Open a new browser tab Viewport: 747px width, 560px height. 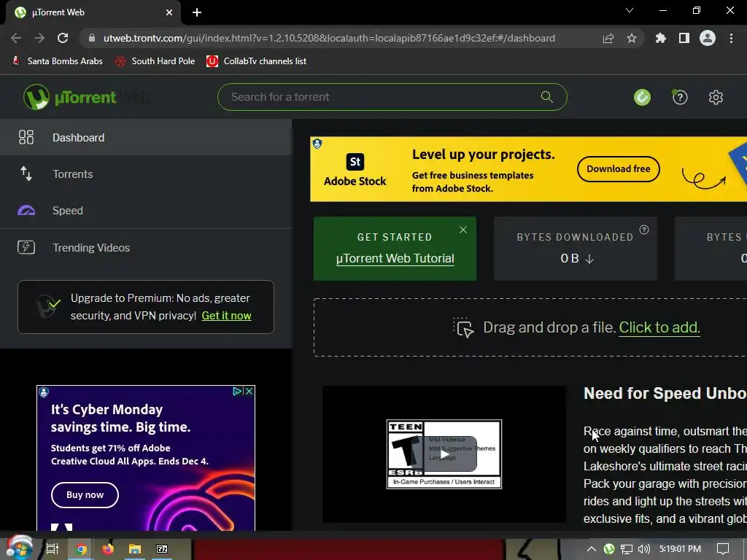[x=197, y=12]
